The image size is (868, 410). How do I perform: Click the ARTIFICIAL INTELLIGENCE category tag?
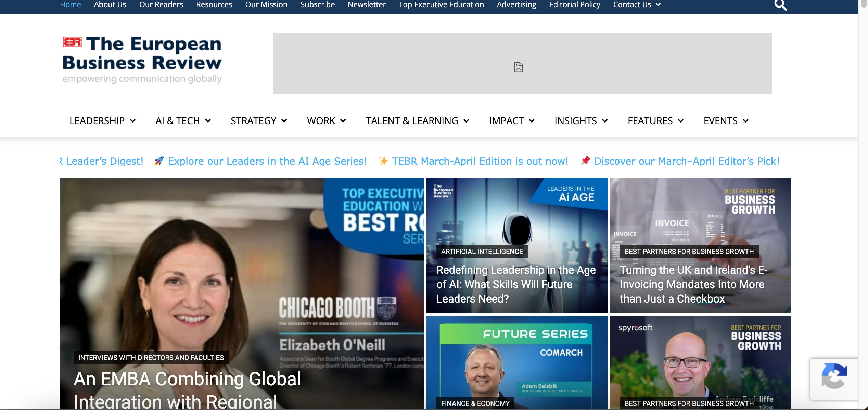coord(482,252)
